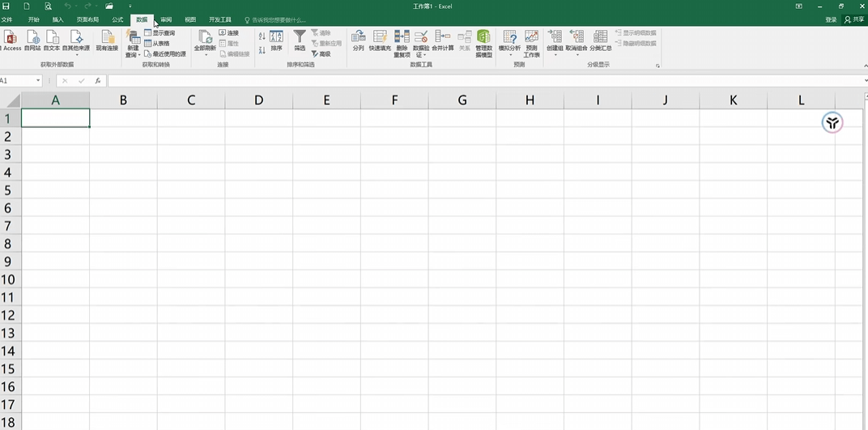Click 删除重复项 (Remove Duplicates) icon
Image resolution: width=868 pixels, height=430 pixels.
(402, 38)
